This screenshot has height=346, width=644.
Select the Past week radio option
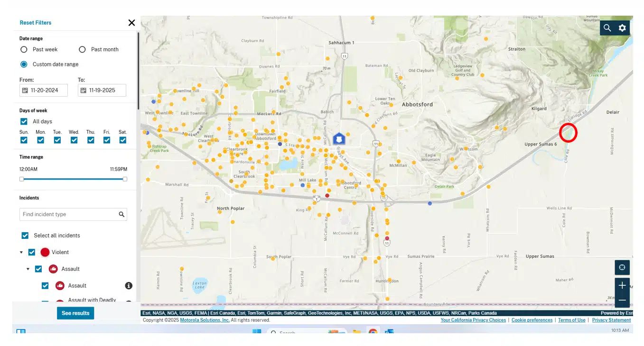point(24,49)
